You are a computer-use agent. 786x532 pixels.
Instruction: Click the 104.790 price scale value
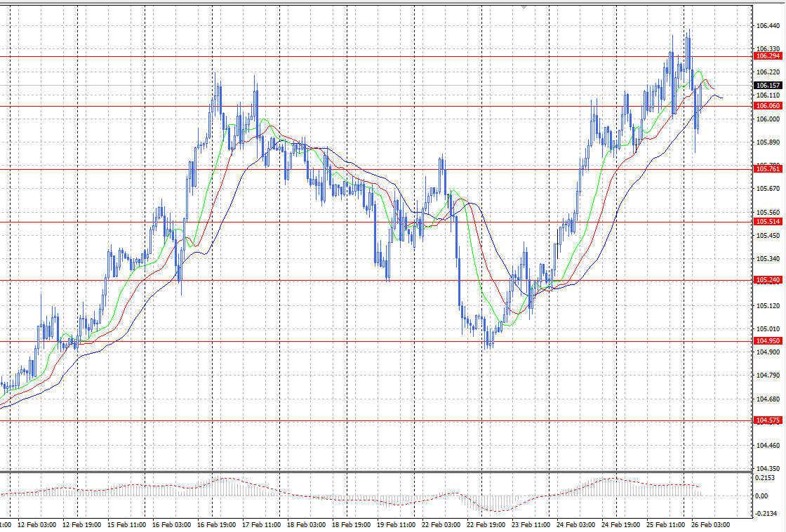coord(768,375)
